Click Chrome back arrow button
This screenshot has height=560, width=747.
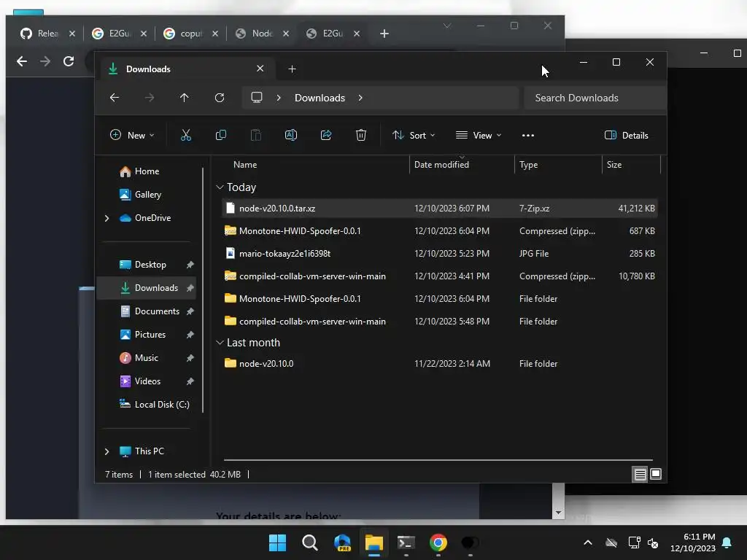[x=22, y=61]
